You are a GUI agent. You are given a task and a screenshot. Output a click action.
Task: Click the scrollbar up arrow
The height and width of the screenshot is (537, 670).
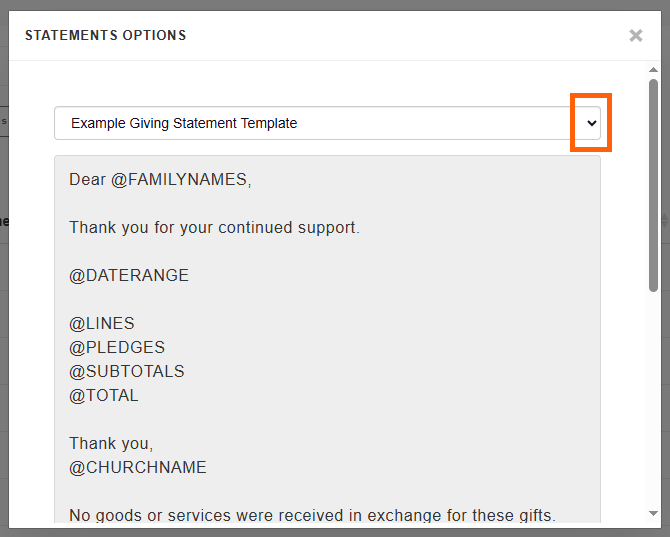[653, 71]
